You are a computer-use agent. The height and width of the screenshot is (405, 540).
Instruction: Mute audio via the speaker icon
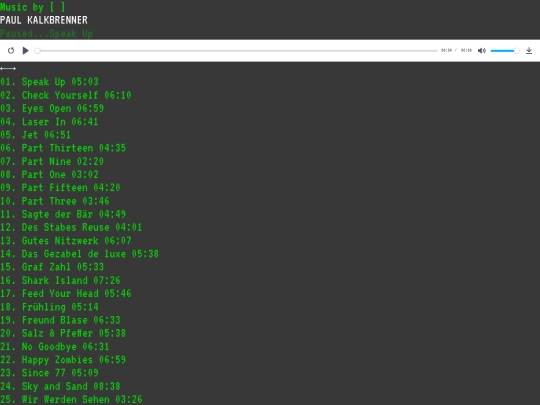pyautogui.click(x=481, y=51)
